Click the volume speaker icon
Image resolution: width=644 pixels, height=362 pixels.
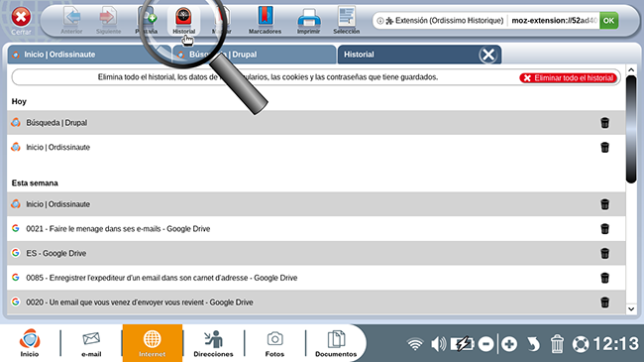pos(438,344)
